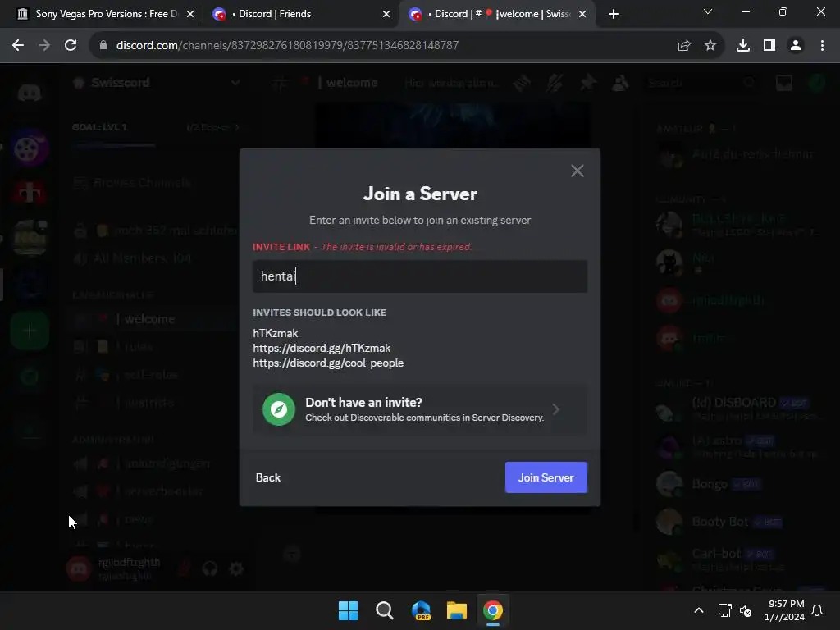The image size is (840, 630).
Task: Open Notification Settings icon in header
Action: pyautogui.click(x=555, y=83)
